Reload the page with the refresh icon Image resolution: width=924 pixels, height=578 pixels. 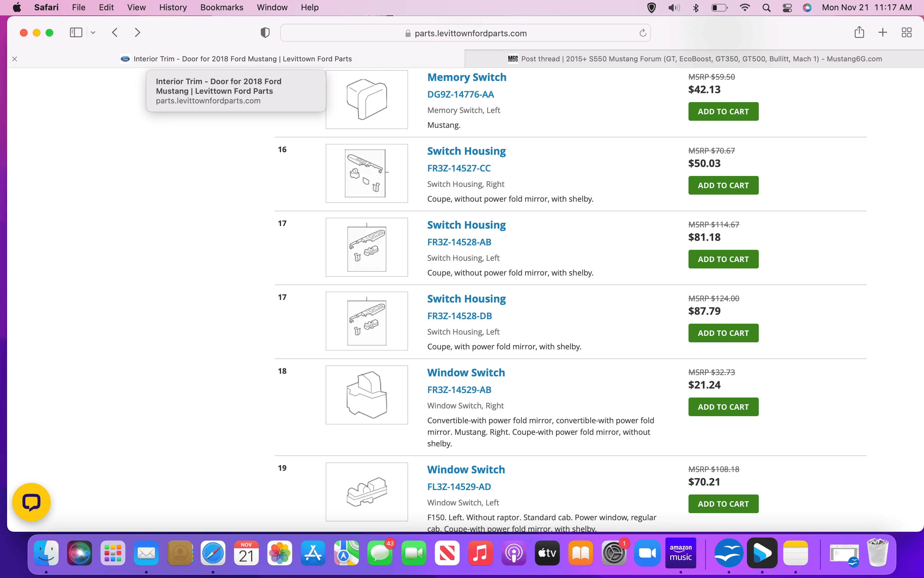coord(643,33)
